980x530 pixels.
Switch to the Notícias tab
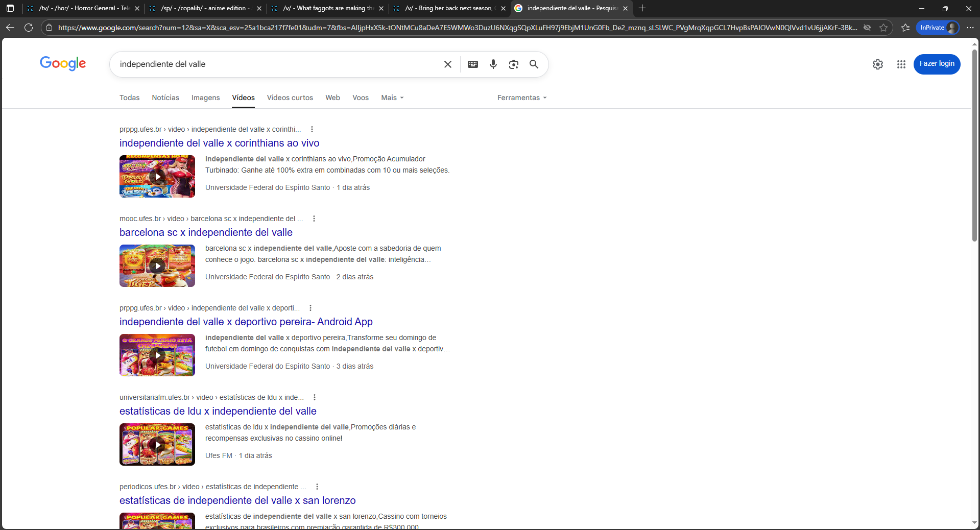165,98
